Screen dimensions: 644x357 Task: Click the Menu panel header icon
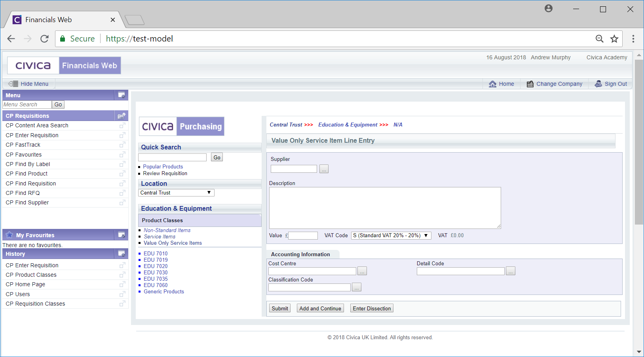[122, 95]
